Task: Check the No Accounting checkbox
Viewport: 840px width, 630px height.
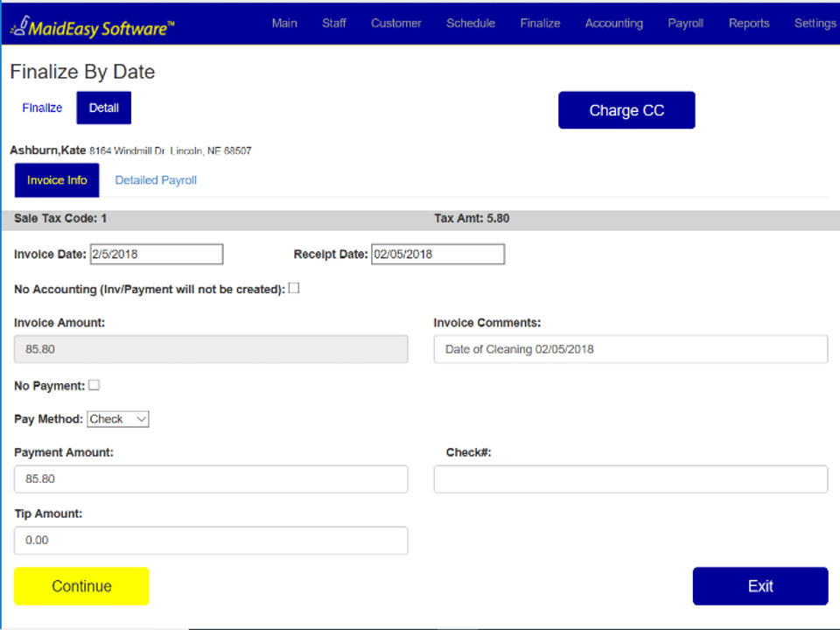Action: click(294, 288)
